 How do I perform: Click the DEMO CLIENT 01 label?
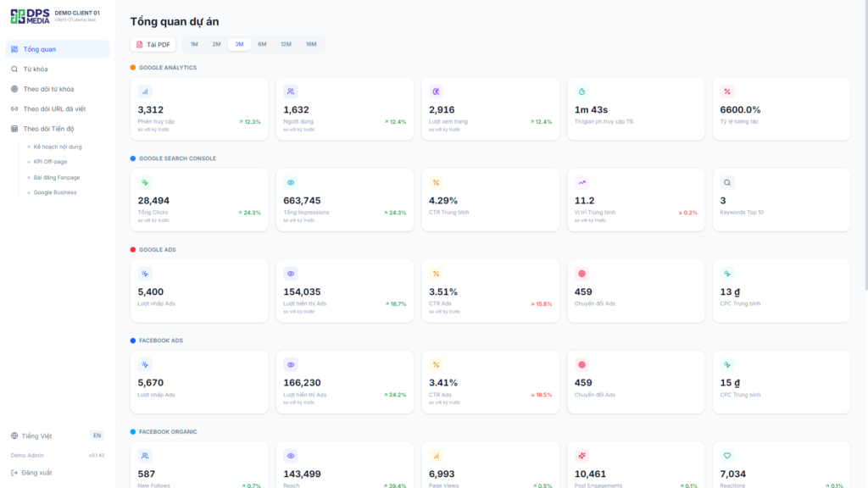pos(77,13)
